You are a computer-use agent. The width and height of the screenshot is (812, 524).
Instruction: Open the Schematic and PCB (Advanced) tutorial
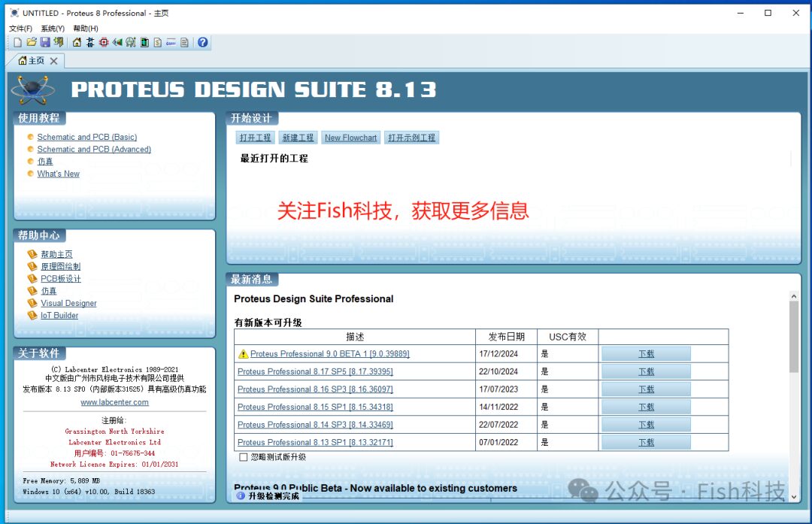[94, 149]
